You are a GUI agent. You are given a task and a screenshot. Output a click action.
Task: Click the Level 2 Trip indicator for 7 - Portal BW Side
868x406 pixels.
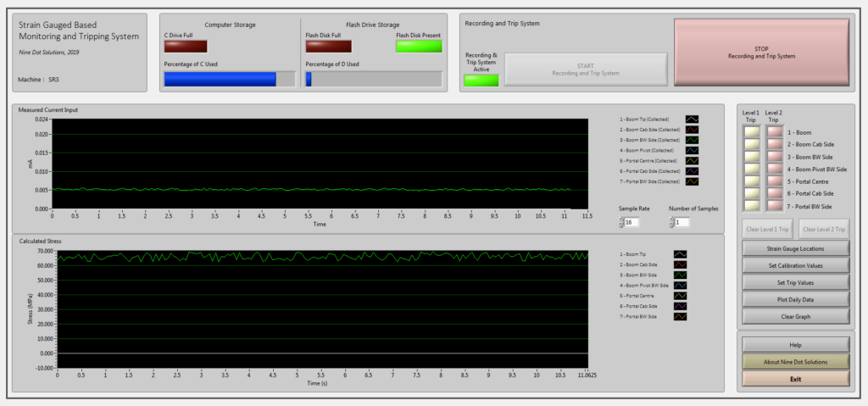click(x=775, y=205)
